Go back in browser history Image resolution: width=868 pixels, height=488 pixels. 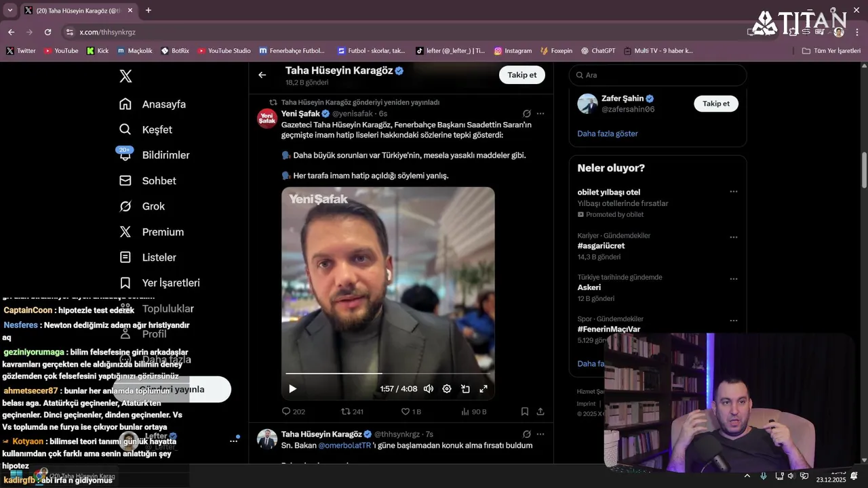11,32
